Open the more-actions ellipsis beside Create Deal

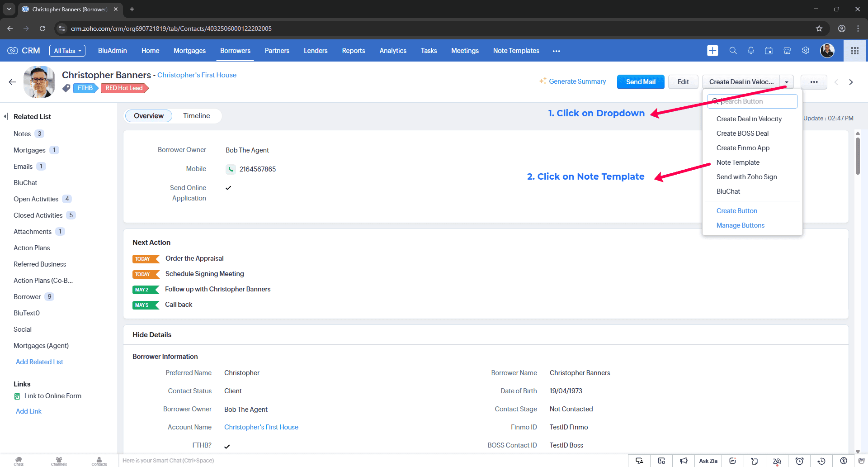(x=814, y=82)
